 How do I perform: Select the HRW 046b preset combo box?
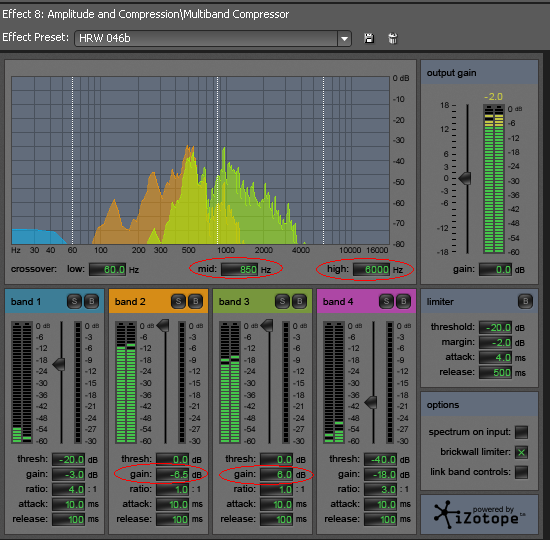coord(213,38)
